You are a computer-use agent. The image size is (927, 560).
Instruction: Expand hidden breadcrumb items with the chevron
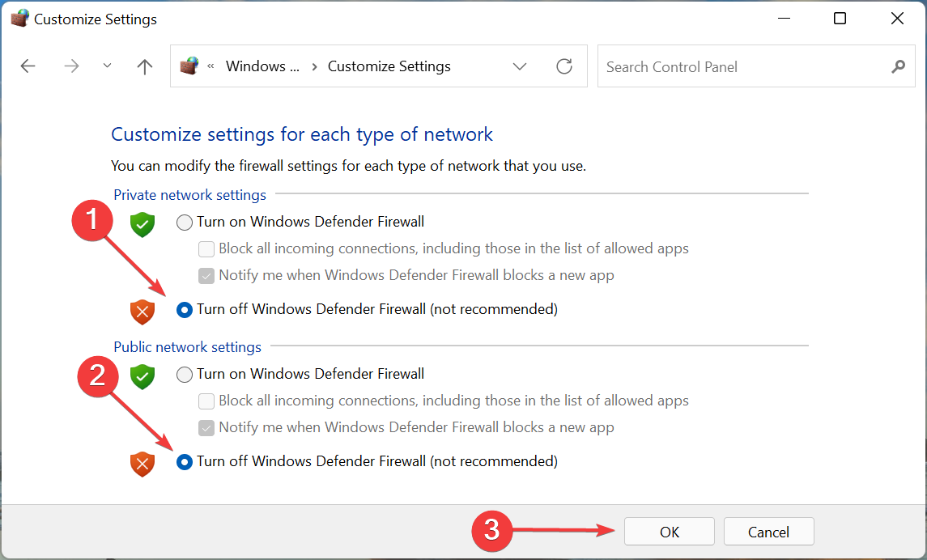point(210,66)
